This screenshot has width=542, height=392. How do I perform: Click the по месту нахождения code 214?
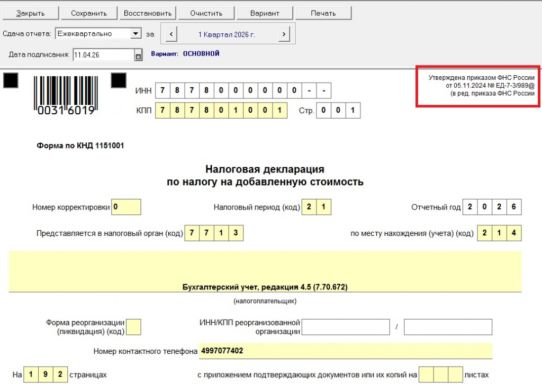[499, 233]
